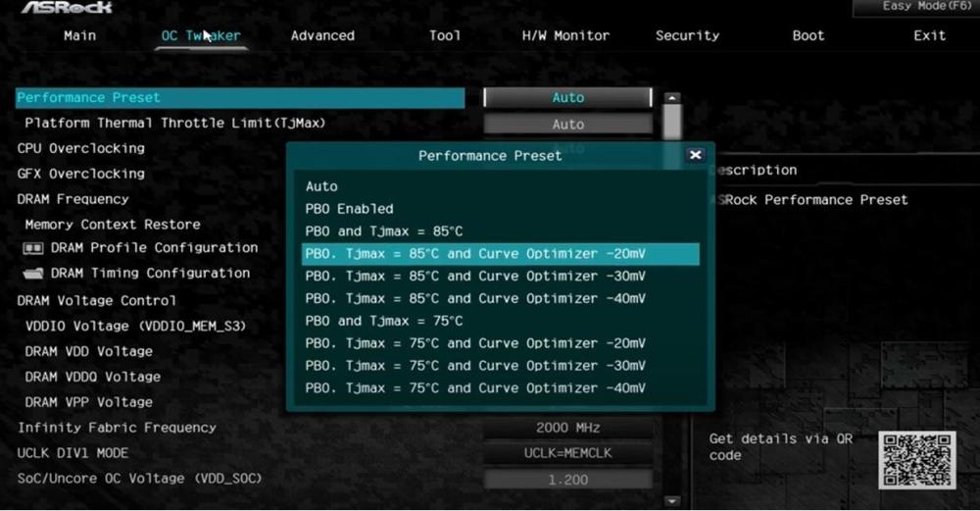Open DRAM Timing Configuration submenu

coord(150,273)
